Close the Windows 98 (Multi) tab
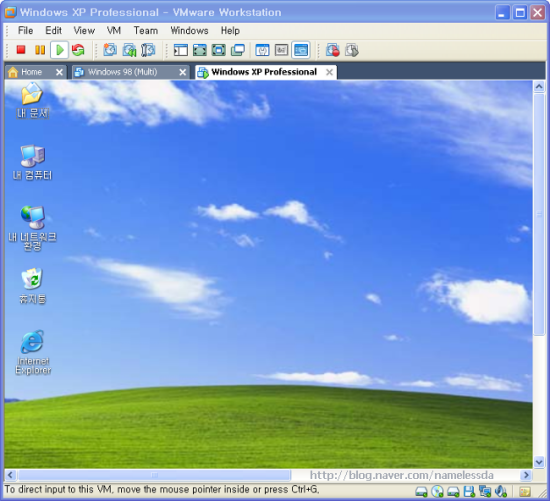The height and width of the screenshot is (501, 550). click(x=182, y=72)
